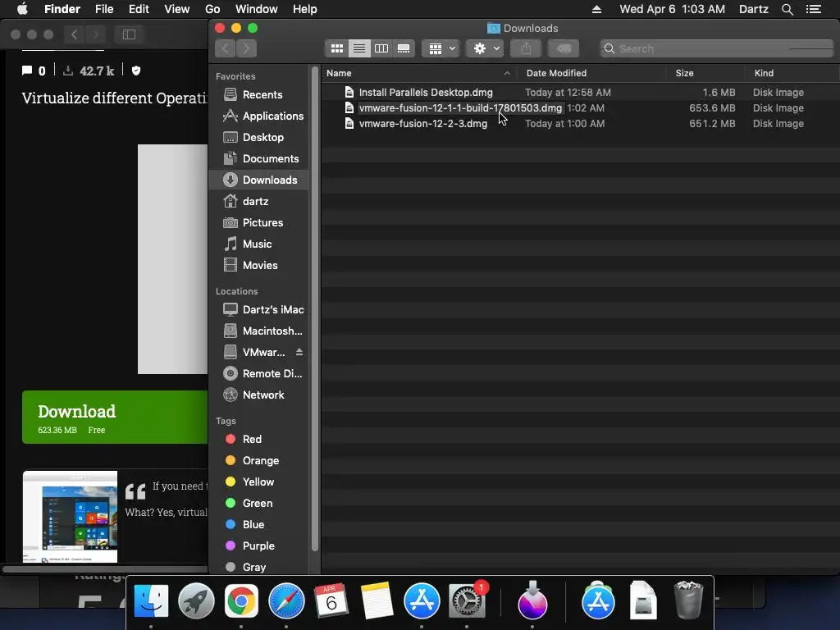This screenshot has width=840, height=630.
Task: Go back in Finder Downloads window
Action: [226, 48]
